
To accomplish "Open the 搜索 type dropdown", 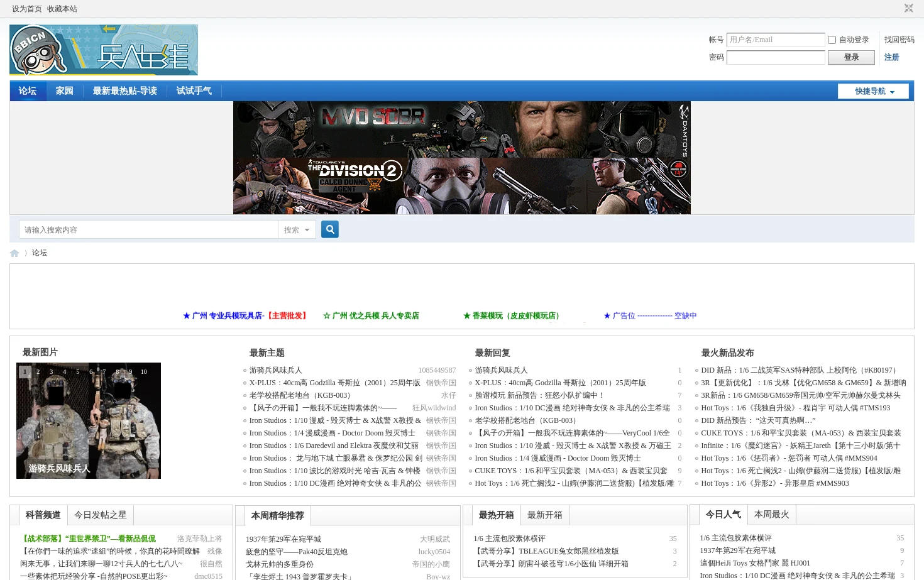I will pos(297,230).
